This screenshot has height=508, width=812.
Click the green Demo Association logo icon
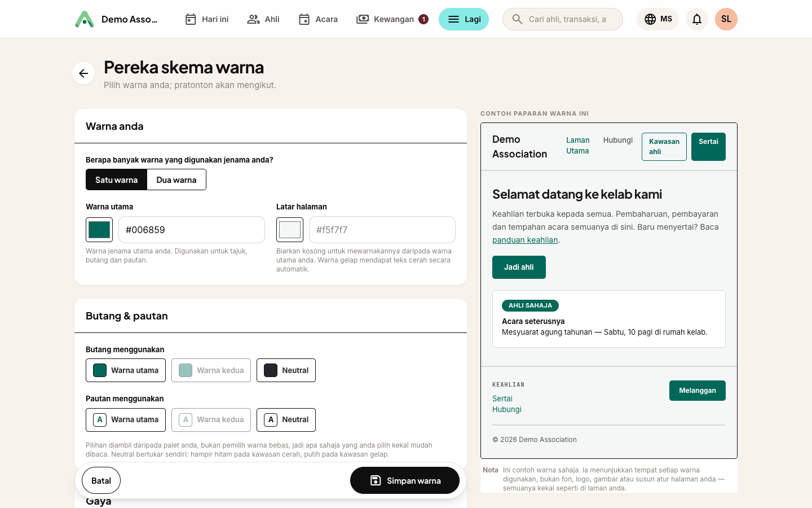85,19
